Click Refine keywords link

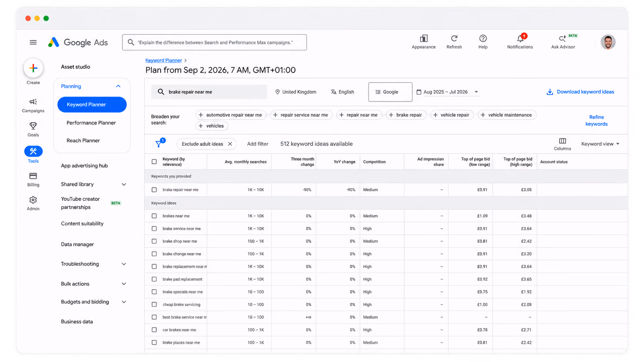(x=596, y=120)
